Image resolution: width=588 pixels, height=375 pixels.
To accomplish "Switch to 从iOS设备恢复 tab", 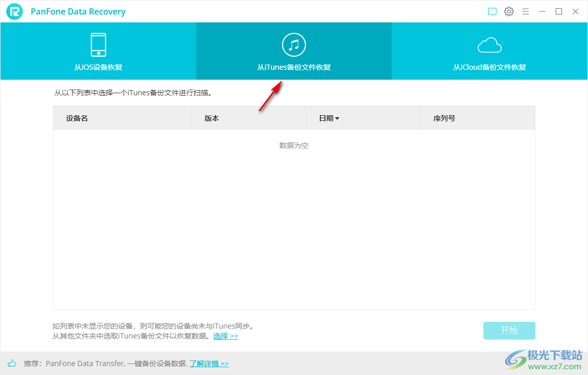I will tap(98, 51).
